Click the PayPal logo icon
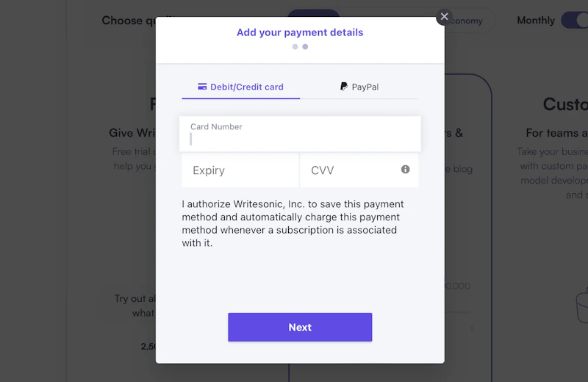The height and width of the screenshot is (382, 588). click(x=343, y=87)
